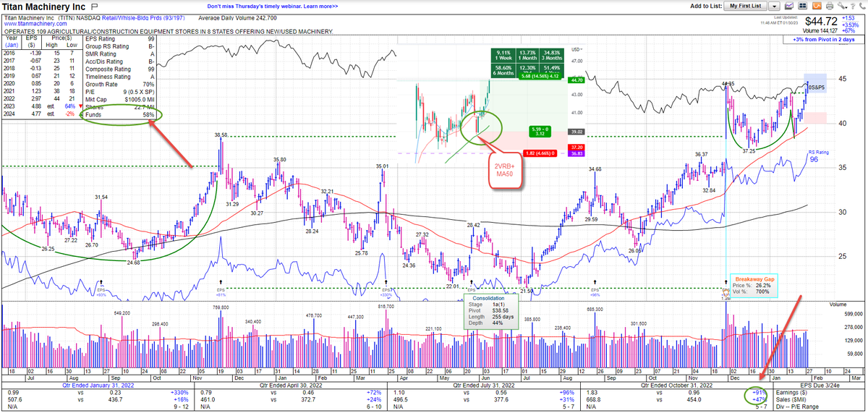Open the line chart view icon
Viewport: 868px width, 413px height.
click(x=789, y=6)
